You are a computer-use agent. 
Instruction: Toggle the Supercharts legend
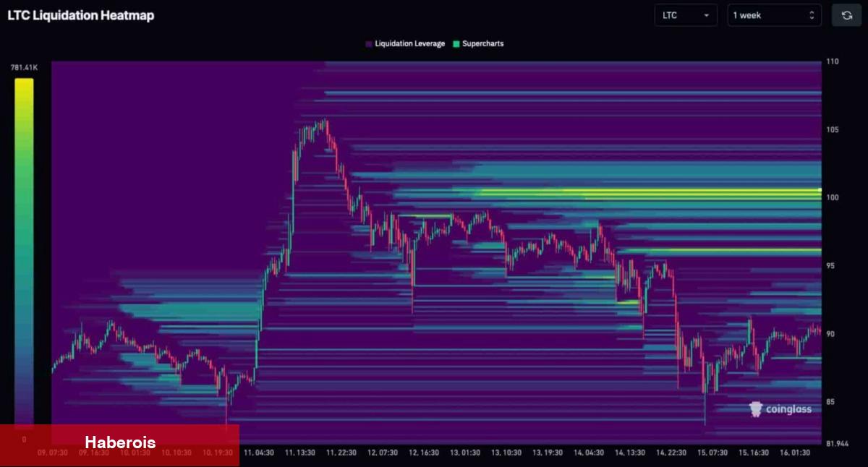478,43
